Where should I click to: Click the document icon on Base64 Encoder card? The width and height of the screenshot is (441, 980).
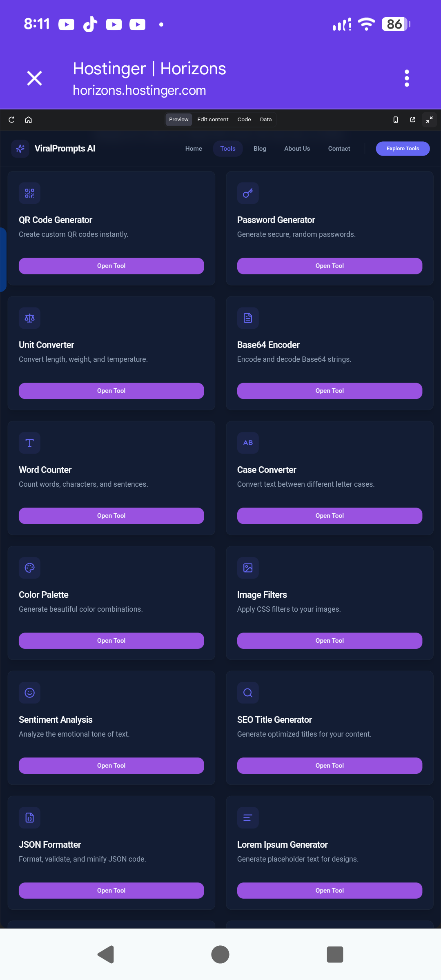[248, 318]
